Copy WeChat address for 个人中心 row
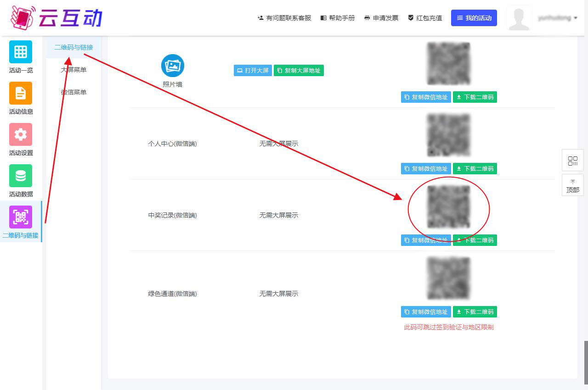The width and height of the screenshot is (588, 390). point(426,169)
